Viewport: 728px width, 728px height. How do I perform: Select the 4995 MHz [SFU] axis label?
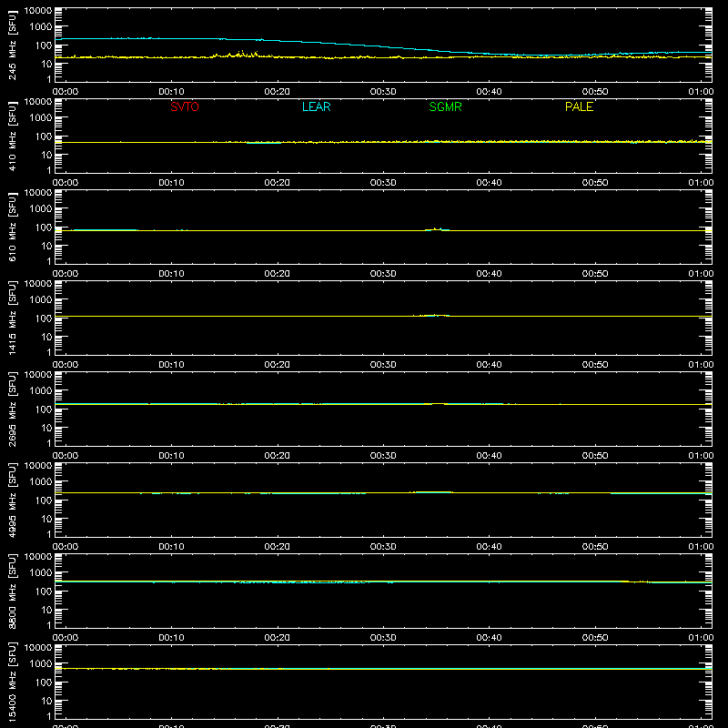[12, 500]
